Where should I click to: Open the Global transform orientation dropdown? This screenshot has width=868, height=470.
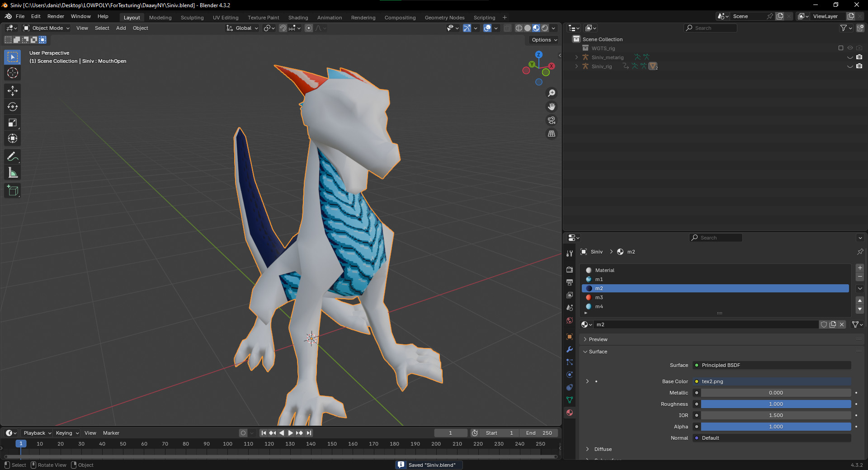[242, 28]
